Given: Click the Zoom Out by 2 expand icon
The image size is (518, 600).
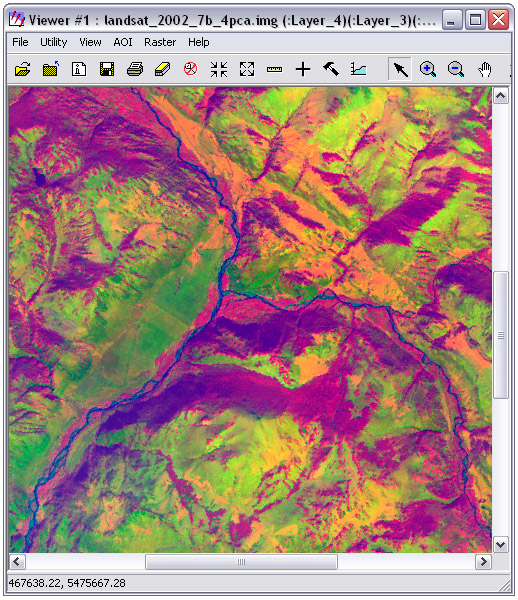Looking at the screenshot, I should (x=247, y=69).
